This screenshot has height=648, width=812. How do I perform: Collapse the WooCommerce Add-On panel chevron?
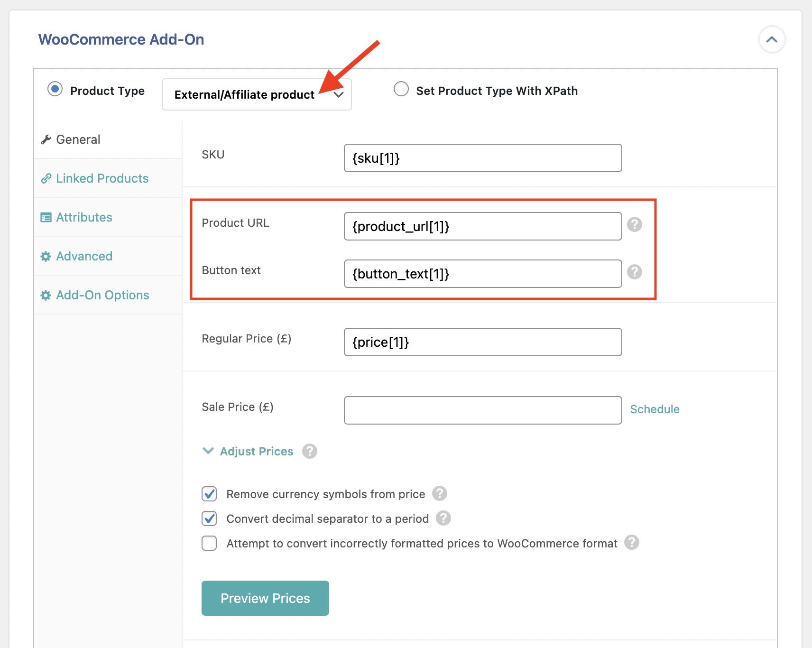[x=772, y=39]
